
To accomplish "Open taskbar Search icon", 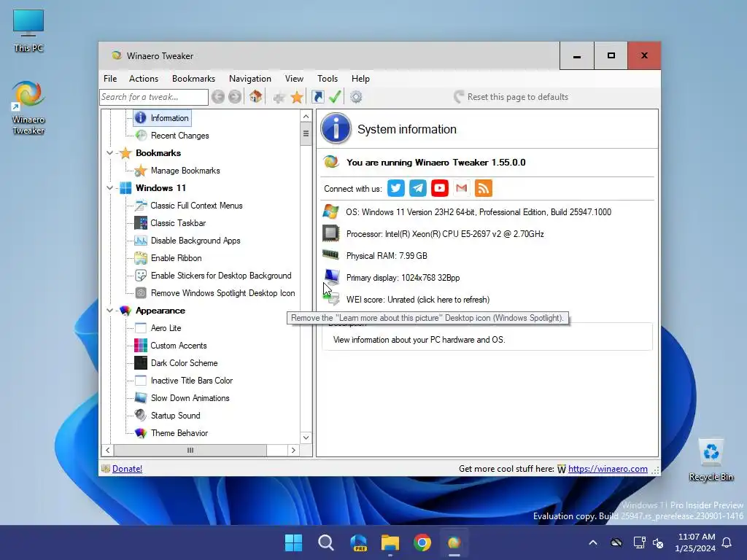I will pos(326,542).
